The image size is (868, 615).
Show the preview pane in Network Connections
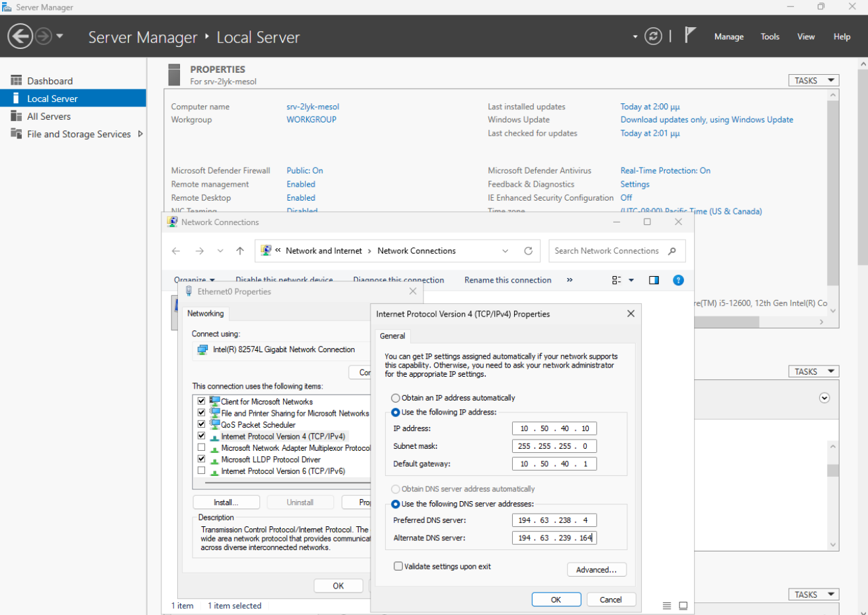click(654, 280)
